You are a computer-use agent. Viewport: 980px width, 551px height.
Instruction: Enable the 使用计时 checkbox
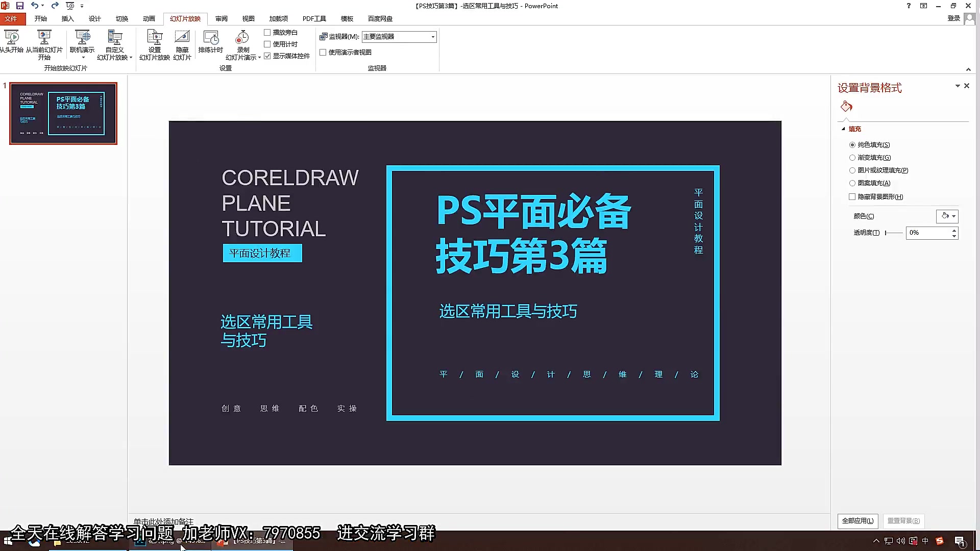click(267, 44)
